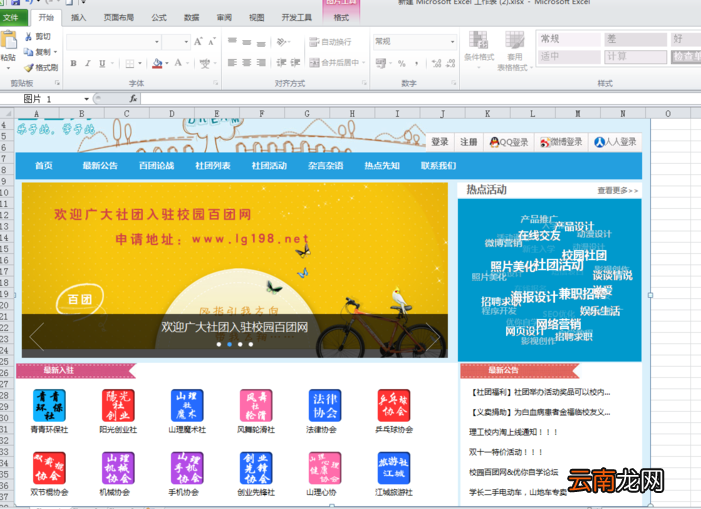This screenshot has height=509, width=701.
Task: Switch to the 插入 Insert tab
Action: [78, 17]
